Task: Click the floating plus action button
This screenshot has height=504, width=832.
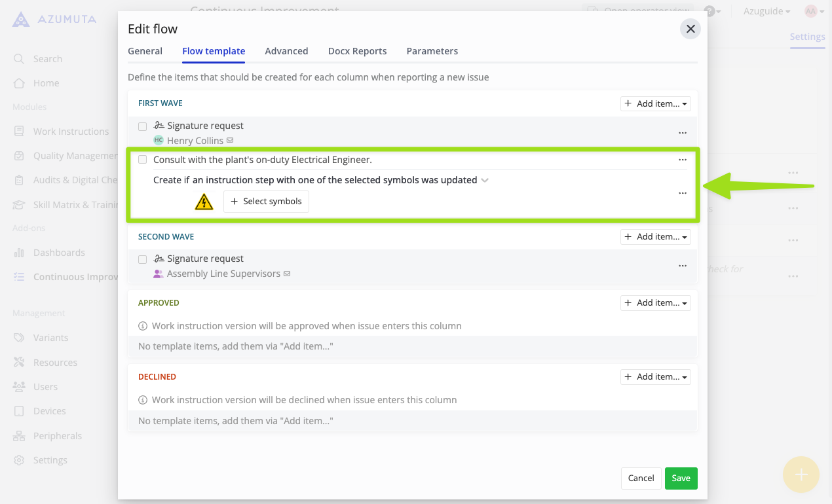Action: point(801,475)
